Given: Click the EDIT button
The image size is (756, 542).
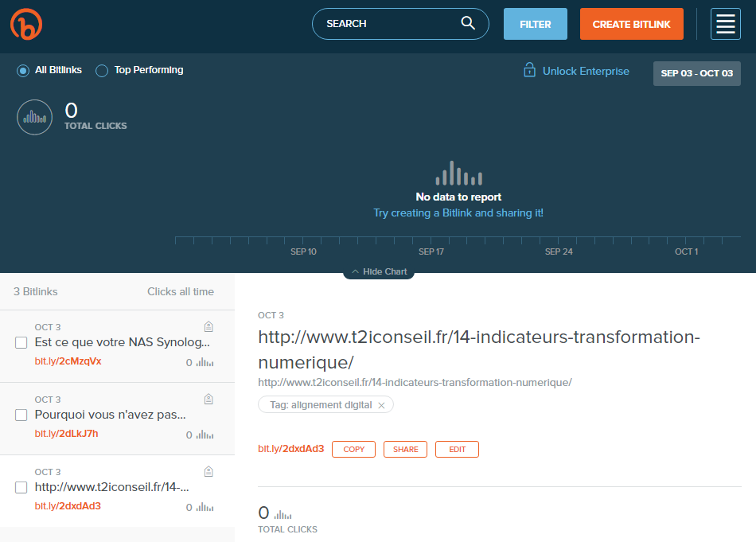Looking at the screenshot, I should [457, 449].
